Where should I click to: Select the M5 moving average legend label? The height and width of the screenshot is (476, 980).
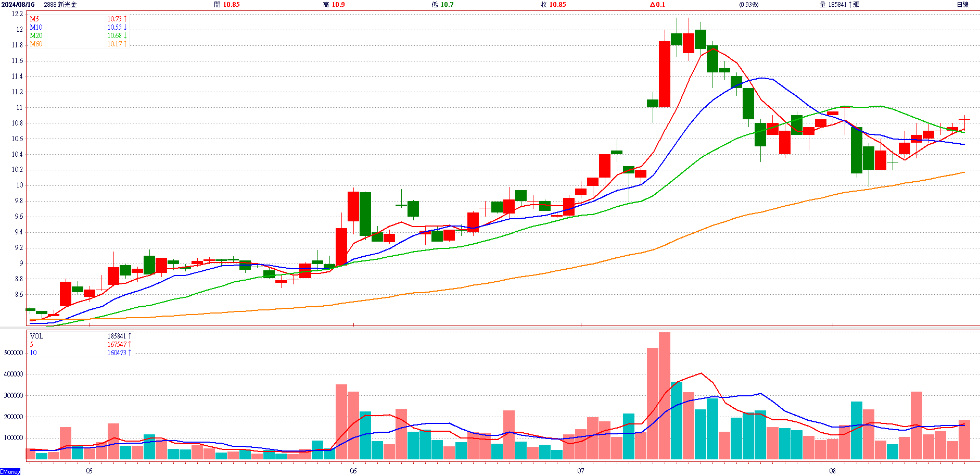[x=34, y=19]
